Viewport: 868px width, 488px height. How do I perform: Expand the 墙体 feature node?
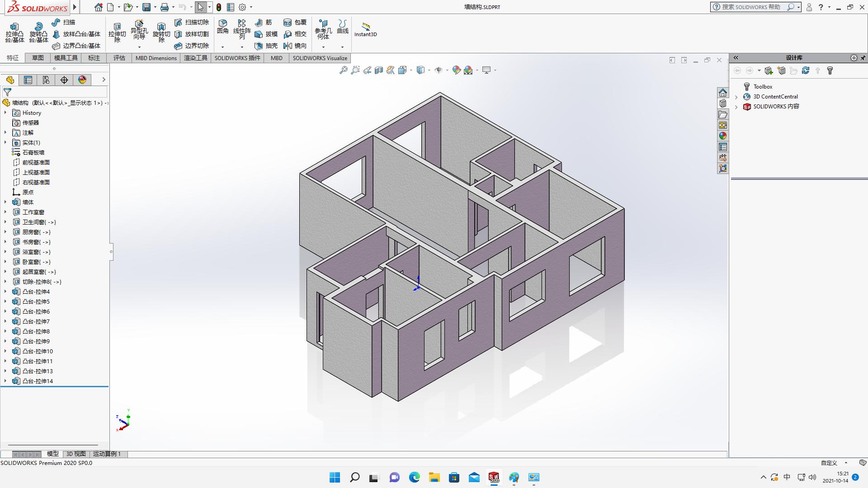click(x=5, y=202)
